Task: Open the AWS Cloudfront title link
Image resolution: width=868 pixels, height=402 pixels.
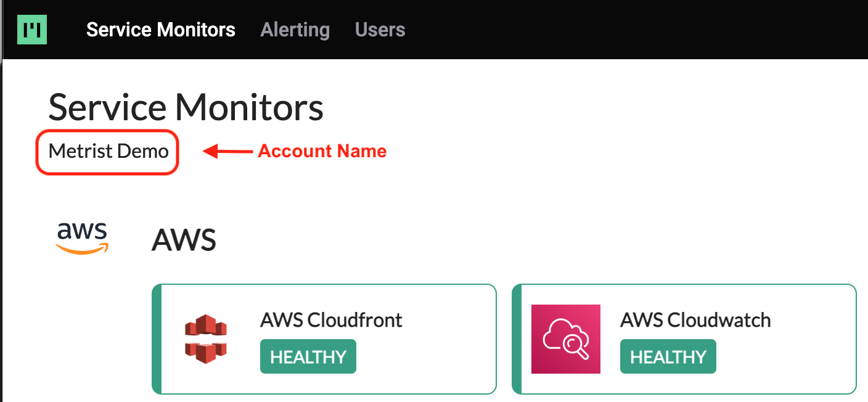Action: pyautogui.click(x=331, y=320)
